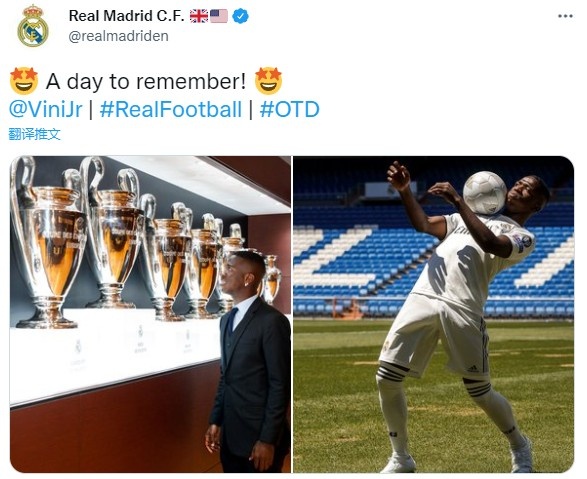Click the first star-eyes emoji in the tweet

(x=24, y=81)
